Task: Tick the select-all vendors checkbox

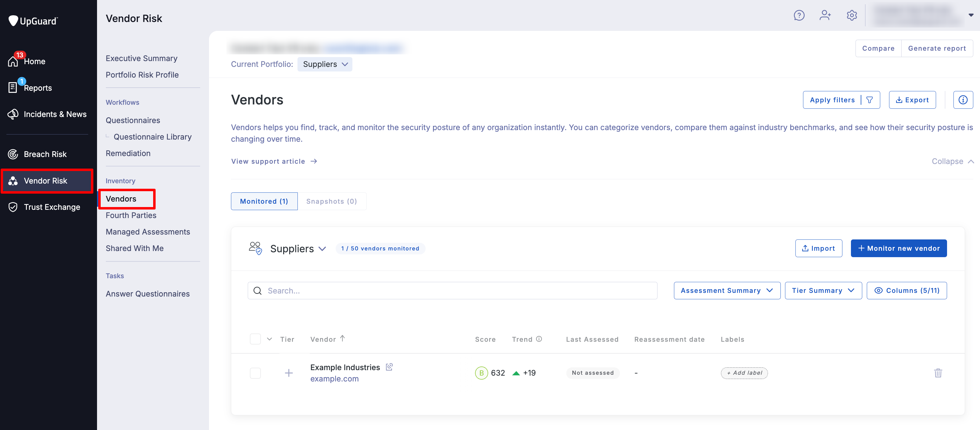Action: [x=255, y=339]
